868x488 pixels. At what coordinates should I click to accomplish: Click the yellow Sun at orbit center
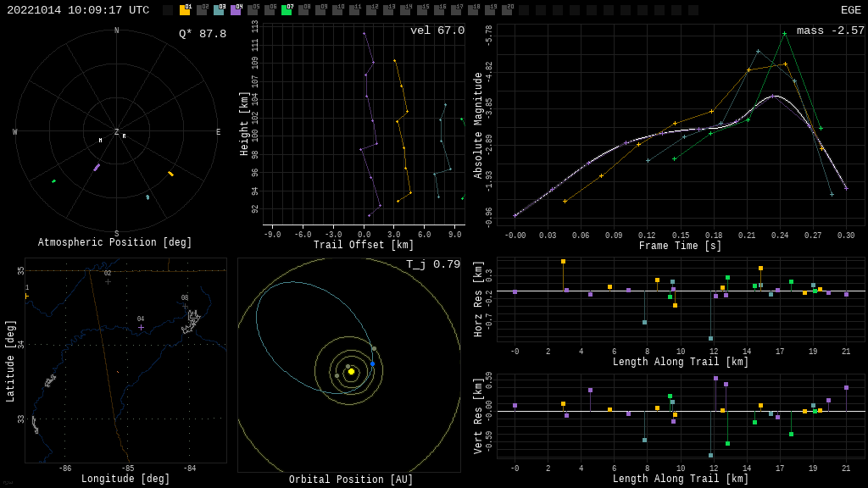point(351,371)
